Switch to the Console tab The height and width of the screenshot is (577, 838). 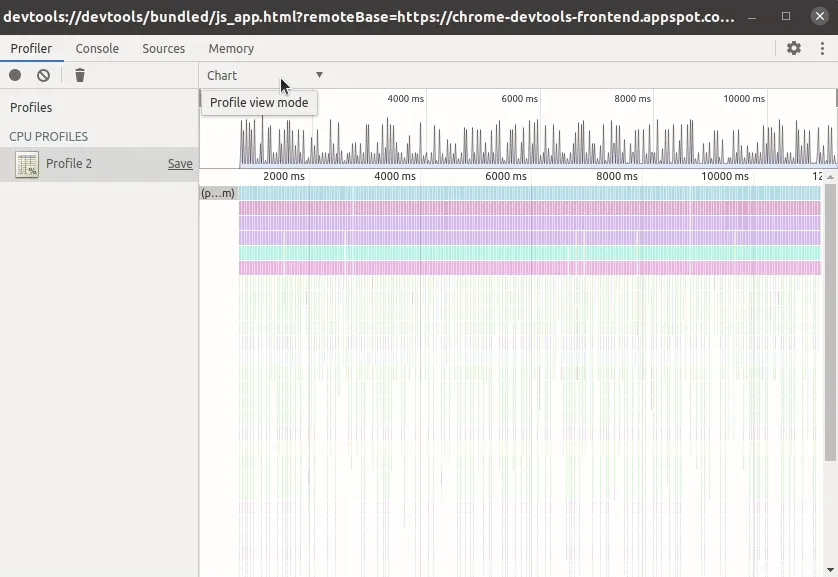pyautogui.click(x=97, y=48)
